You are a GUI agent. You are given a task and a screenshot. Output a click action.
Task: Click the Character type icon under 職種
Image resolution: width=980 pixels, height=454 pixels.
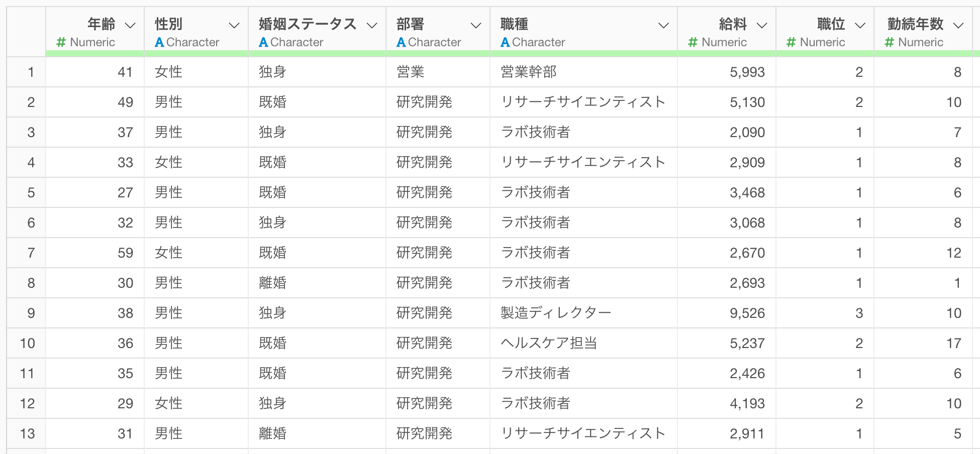coord(505,42)
